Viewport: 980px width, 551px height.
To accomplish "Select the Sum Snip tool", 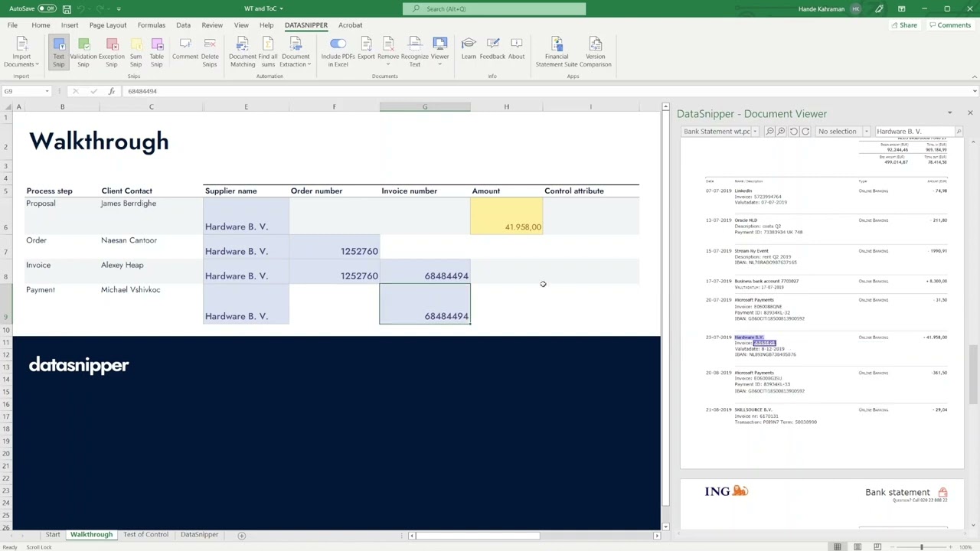I will point(136,52).
